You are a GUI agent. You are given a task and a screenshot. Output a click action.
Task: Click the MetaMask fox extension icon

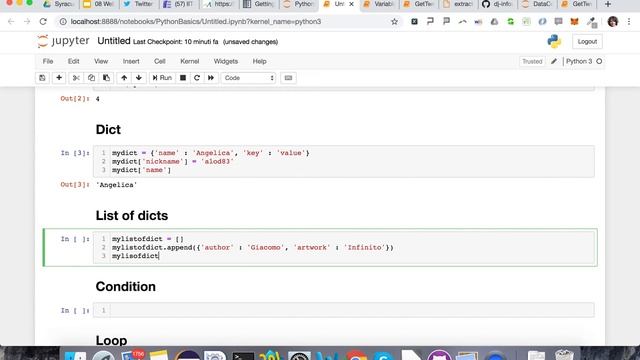[574, 22]
